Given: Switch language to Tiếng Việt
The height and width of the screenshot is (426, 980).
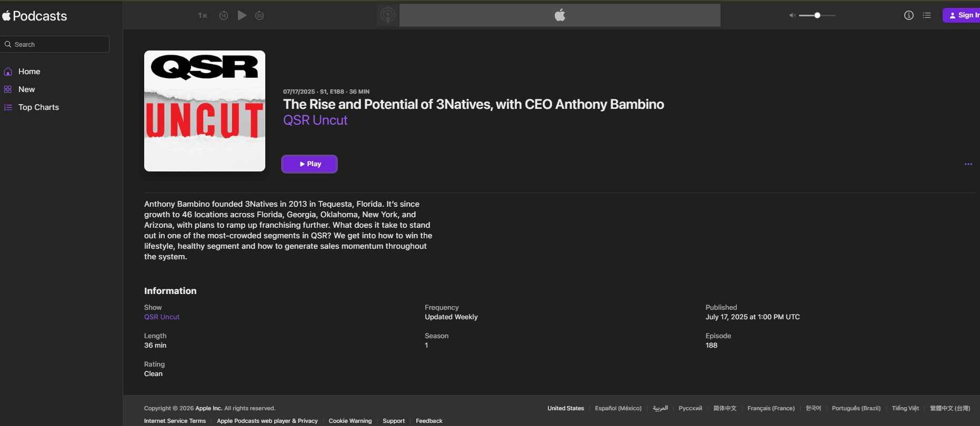Looking at the screenshot, I should point(905,408).
